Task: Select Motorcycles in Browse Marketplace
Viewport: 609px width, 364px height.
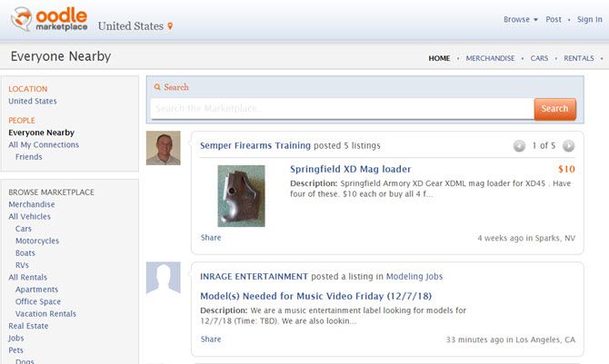Action: [37, 241]
